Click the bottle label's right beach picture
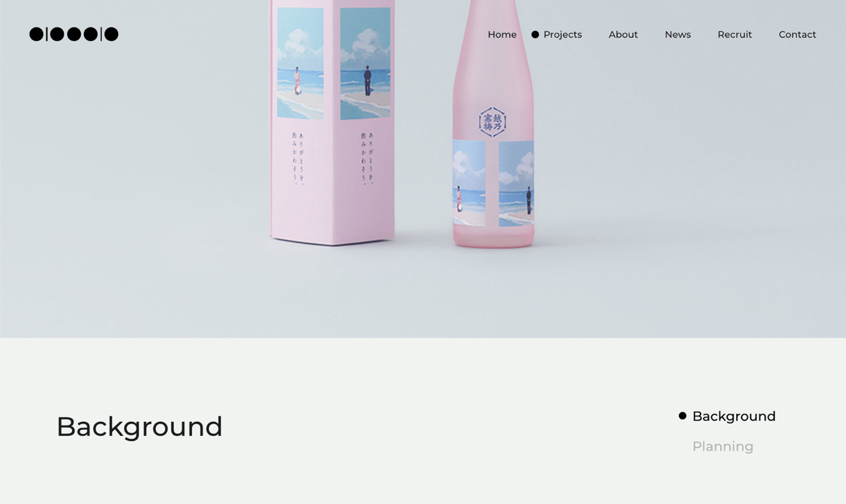846x504 pixels. (x=516, y=183)
